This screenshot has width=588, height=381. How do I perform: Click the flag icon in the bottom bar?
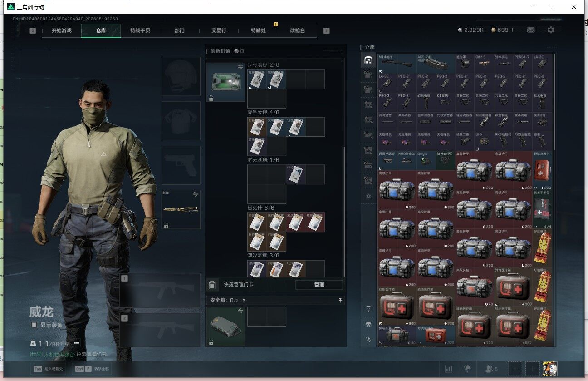[x=467, y=369]
